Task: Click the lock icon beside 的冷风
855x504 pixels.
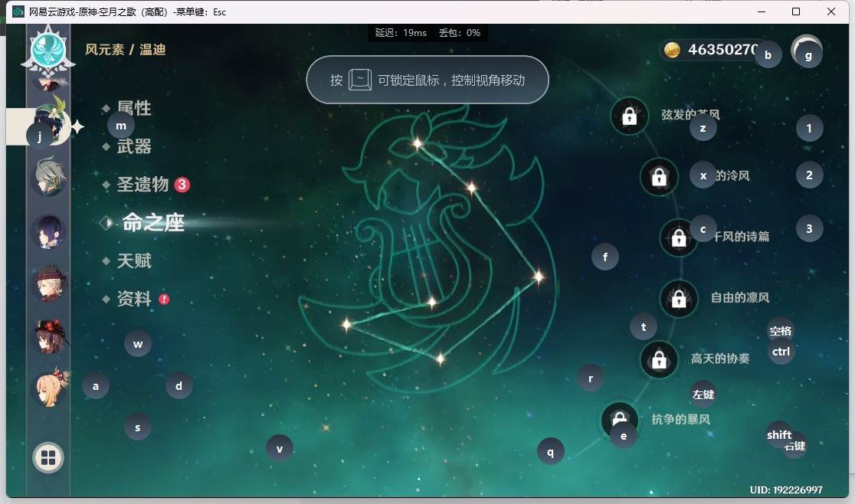Action: pos(659,177)
